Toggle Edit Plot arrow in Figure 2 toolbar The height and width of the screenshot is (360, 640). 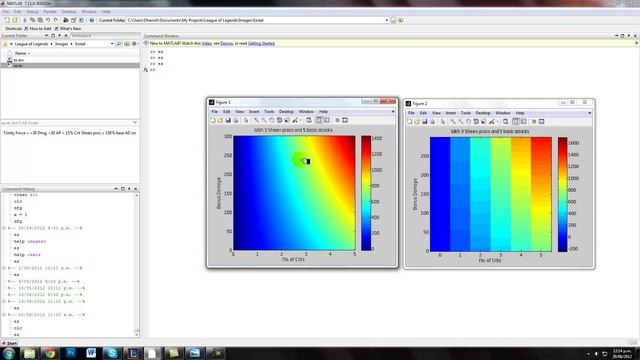click(443, 122)
